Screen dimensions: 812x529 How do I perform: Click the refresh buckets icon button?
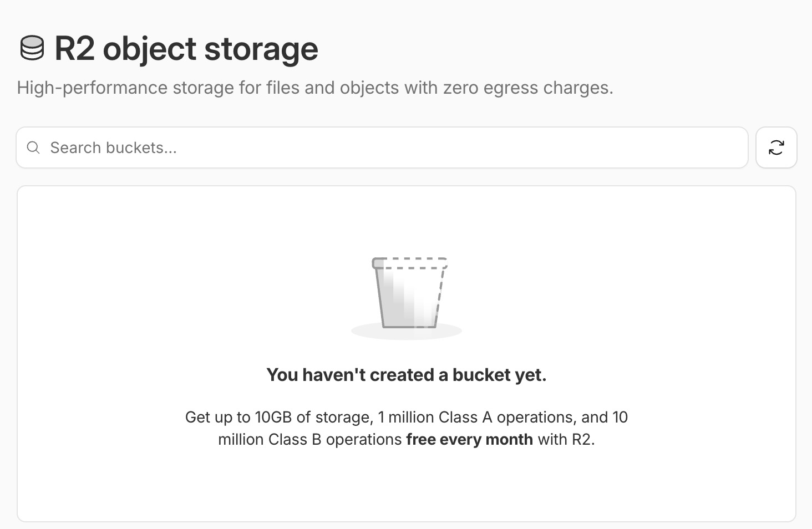tap(776, 147)
